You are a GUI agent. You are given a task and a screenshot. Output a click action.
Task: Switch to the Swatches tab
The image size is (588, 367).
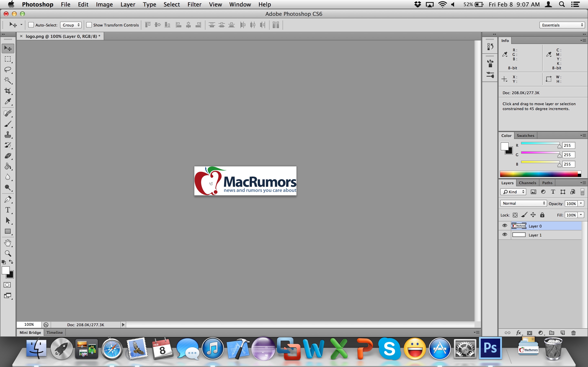[x=525, y=135]
